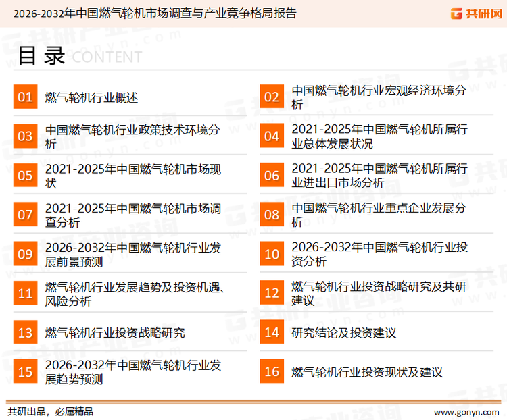Click the orange 10 number box
This screenshot has width=507, height=420.
point(272,254)
